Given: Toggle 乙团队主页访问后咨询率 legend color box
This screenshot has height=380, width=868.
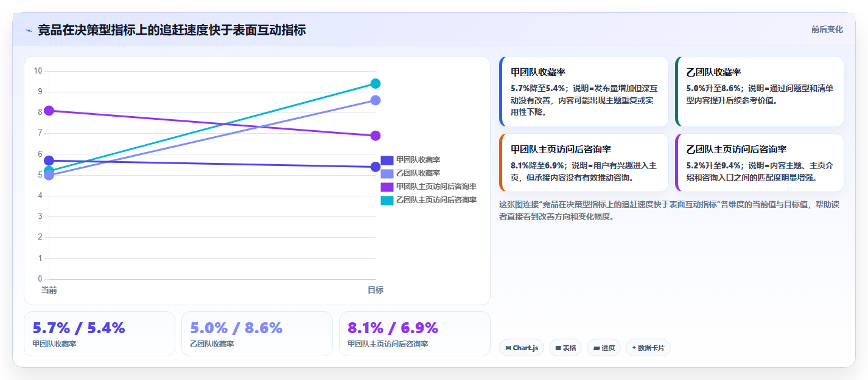Looking at the screenshot, I should (x=387, y=200).
